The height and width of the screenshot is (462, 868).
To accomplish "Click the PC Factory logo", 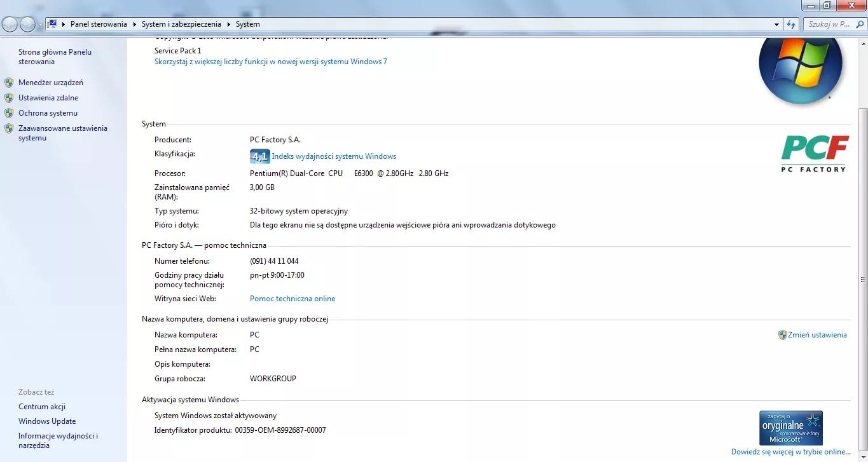I will pos(815,154).
